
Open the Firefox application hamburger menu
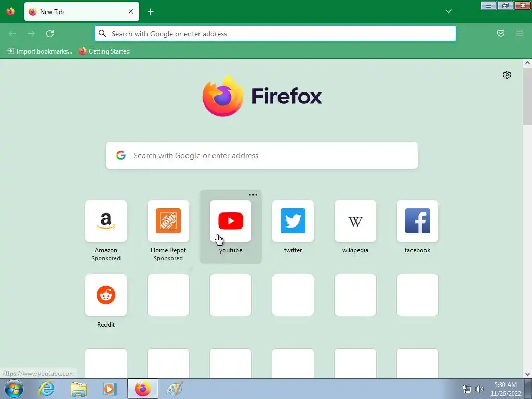[520, 33]
